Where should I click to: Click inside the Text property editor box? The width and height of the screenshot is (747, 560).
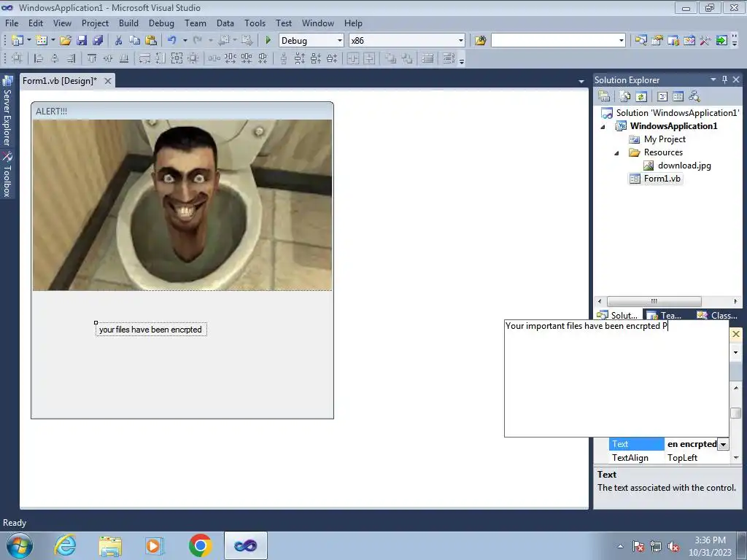tap(616, 378)
